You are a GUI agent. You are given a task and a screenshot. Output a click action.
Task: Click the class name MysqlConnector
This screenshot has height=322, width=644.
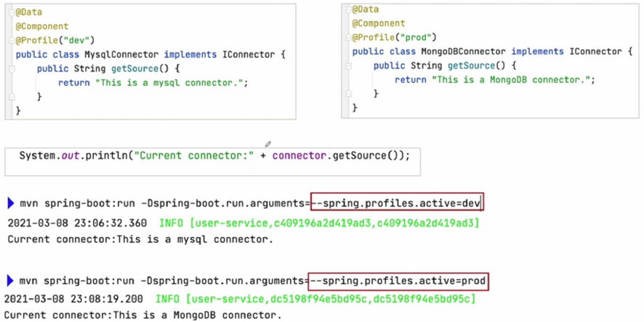click(121, 55)
